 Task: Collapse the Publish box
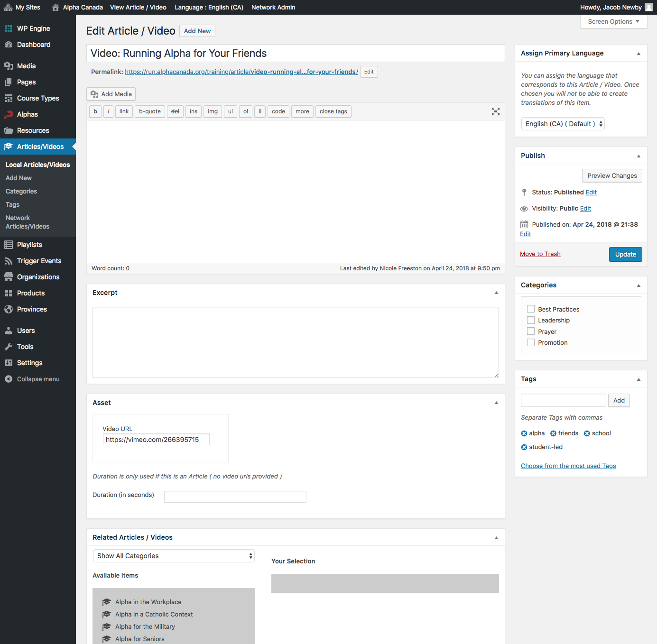pyautogui.click(x=638, y=156)
